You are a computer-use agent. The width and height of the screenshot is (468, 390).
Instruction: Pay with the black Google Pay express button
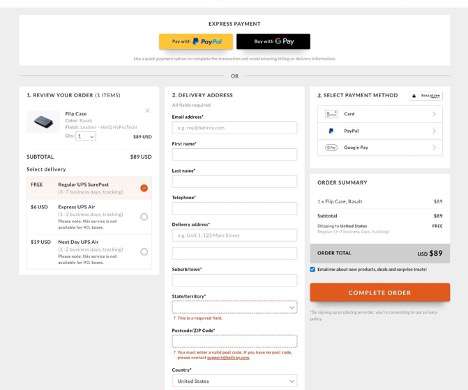tap(273, 42)
